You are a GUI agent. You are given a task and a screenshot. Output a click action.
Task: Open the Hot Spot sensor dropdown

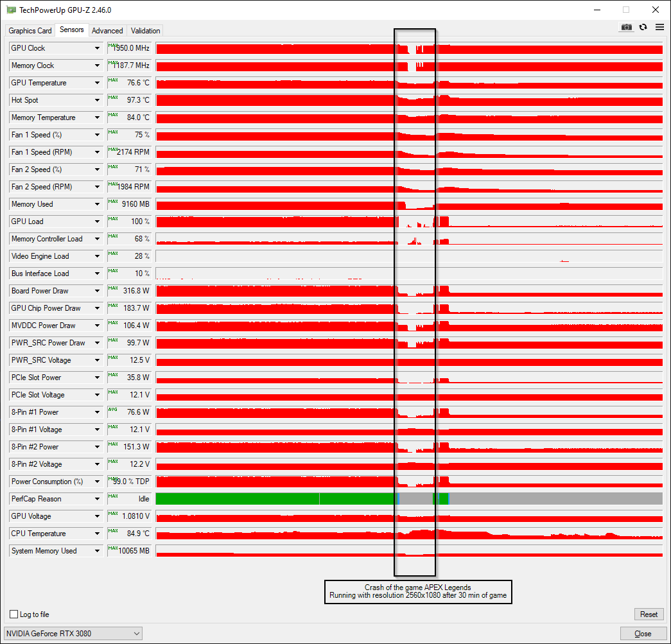click(97, 100)
